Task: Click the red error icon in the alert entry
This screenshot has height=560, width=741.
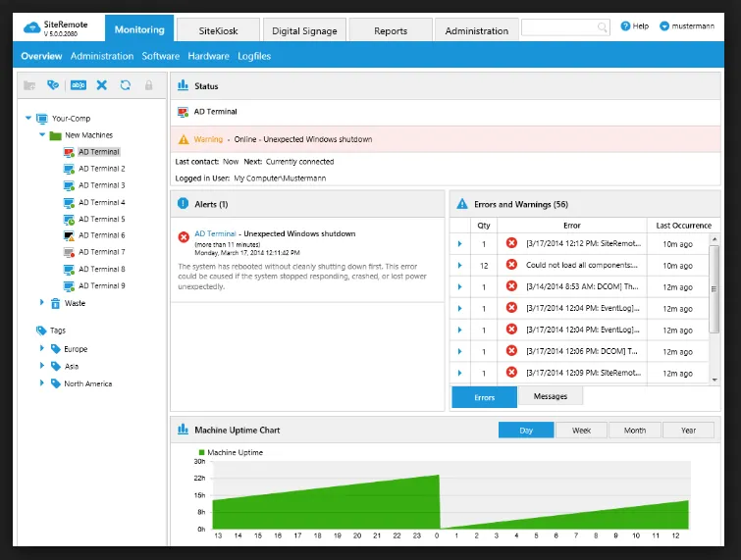Action: [x=184, y=236]
